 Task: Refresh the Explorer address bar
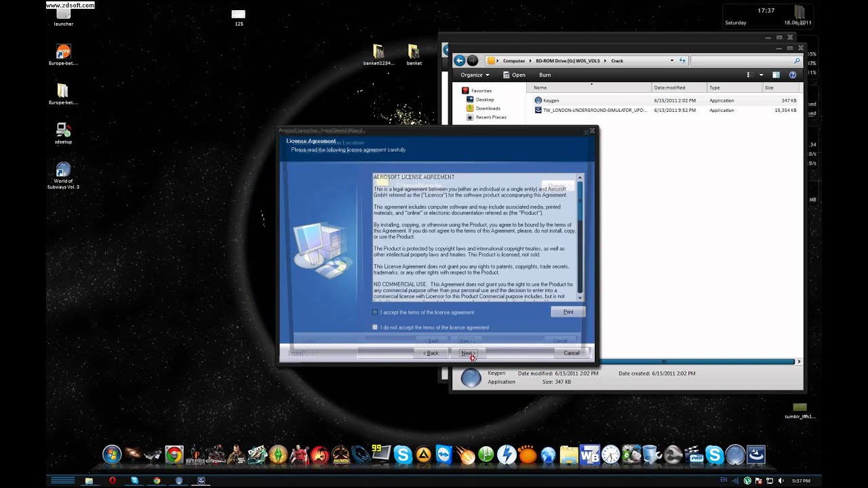682,60
